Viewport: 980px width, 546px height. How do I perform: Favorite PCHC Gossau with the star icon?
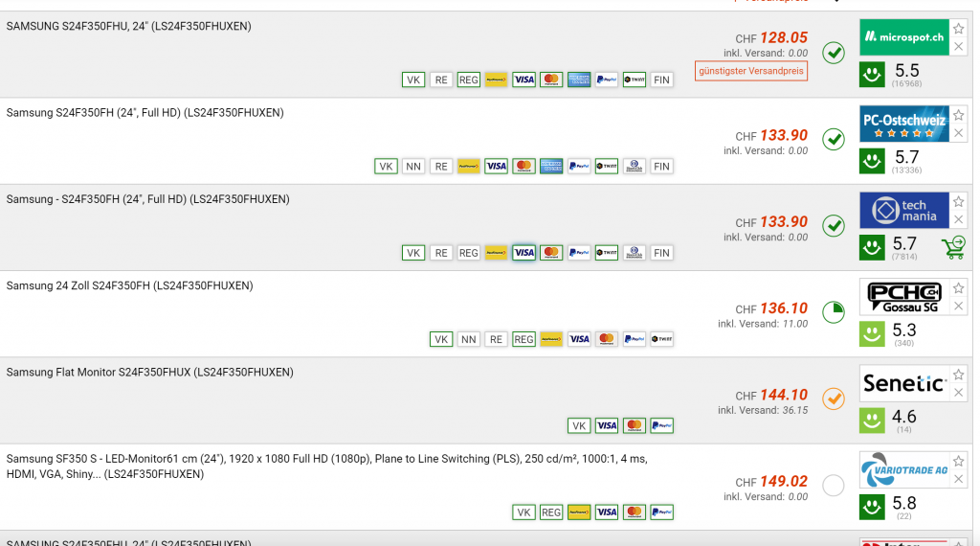(959, 287)
